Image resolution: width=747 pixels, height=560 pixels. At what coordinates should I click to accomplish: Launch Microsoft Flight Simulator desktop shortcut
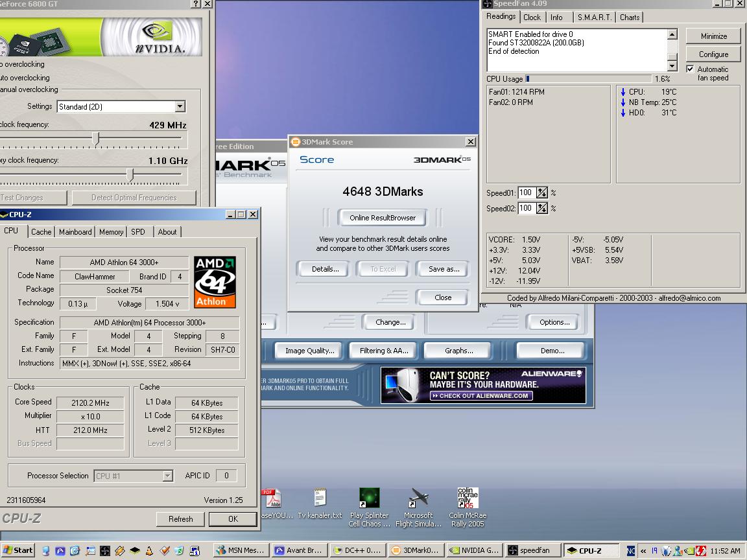[x=418, y=507]
